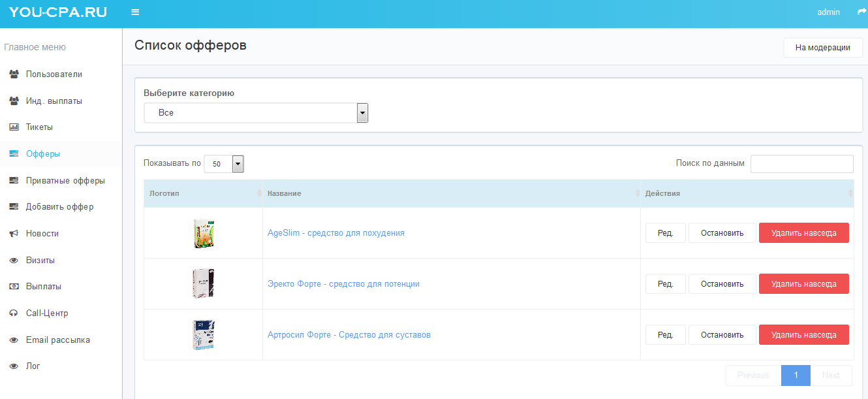The image size is (868, 399).
Task: Select page 1 in pagination
Action: (796, 375)
